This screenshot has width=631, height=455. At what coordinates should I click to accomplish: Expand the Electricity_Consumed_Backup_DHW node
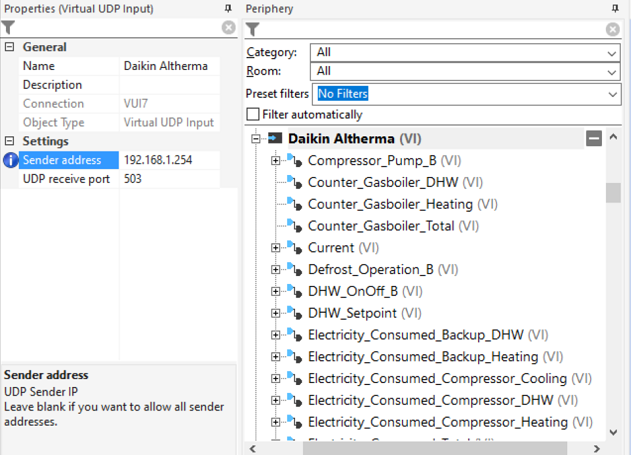click(x=276, y=334)
